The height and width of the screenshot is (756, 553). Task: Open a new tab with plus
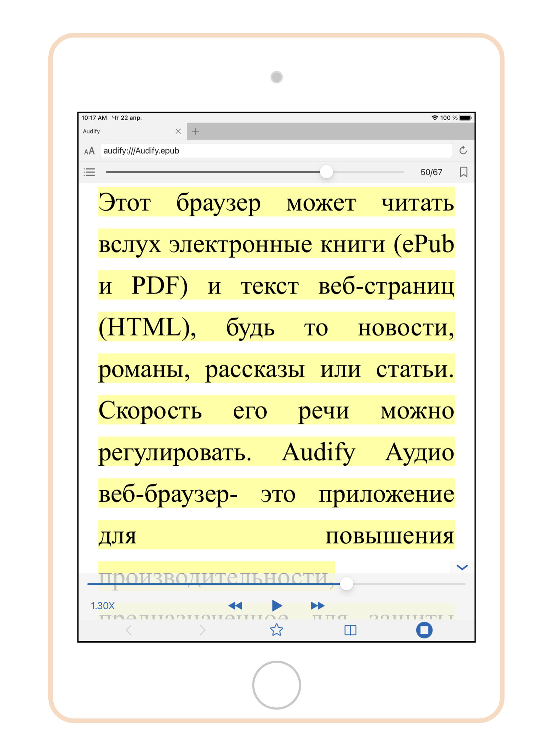coord(195,131)
